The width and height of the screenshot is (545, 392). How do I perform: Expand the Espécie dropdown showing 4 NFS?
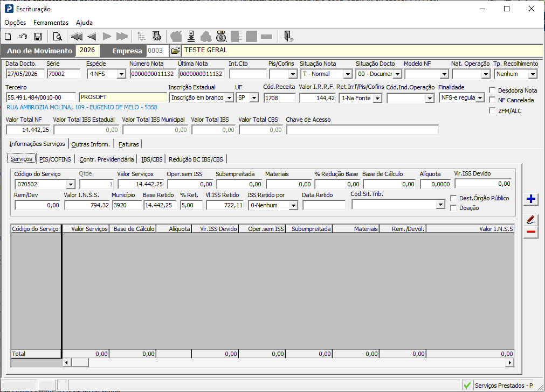pos(121,74)
